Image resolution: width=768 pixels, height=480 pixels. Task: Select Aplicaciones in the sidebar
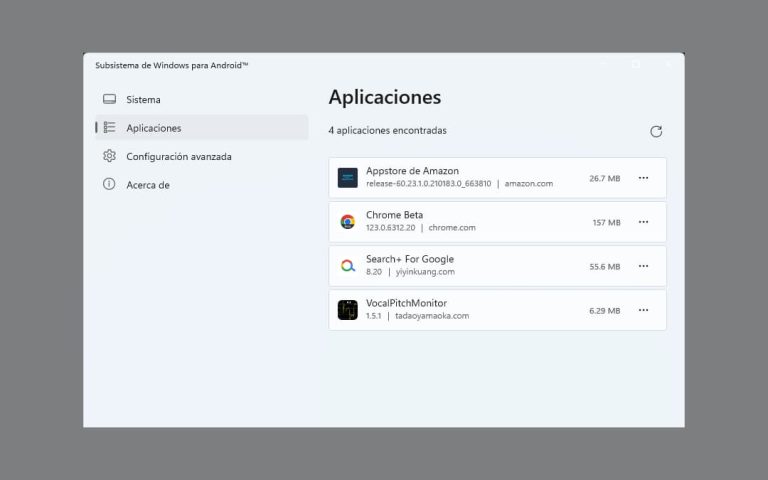pos(201,128)
